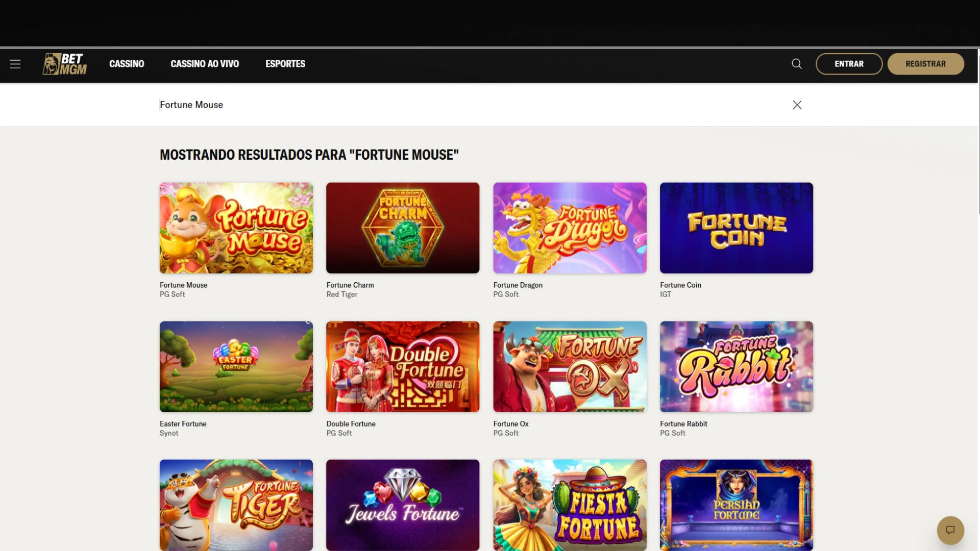The width and height of the screenshot is (980, 551).
Task: Click the Mostrando Resultados heading
Action: [309, 155]
